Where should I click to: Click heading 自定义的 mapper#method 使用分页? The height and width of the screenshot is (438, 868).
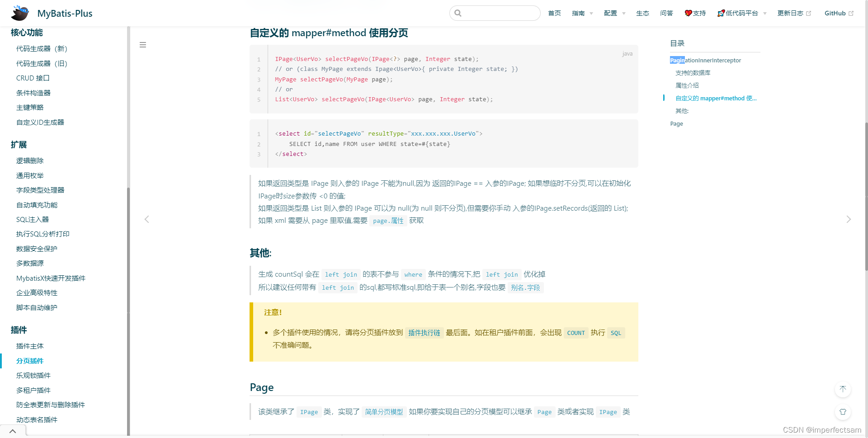point(329,33)
